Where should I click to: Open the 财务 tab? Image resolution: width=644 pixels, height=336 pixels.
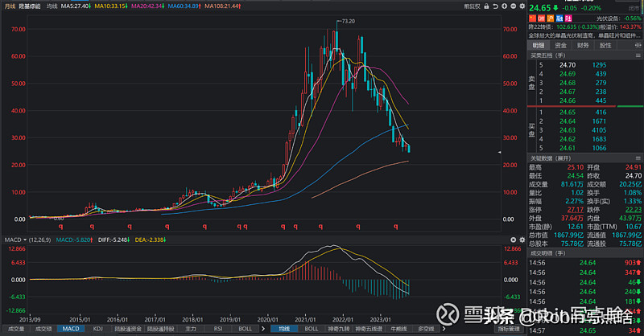[583, 45]
